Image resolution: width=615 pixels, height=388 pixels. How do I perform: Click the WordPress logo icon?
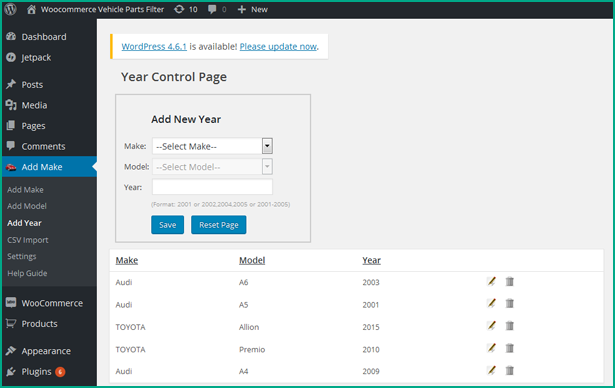[11, 9]
